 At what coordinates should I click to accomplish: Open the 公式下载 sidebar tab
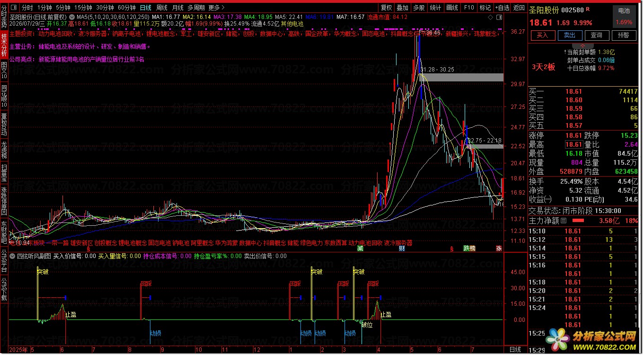(x=4, y=290)
